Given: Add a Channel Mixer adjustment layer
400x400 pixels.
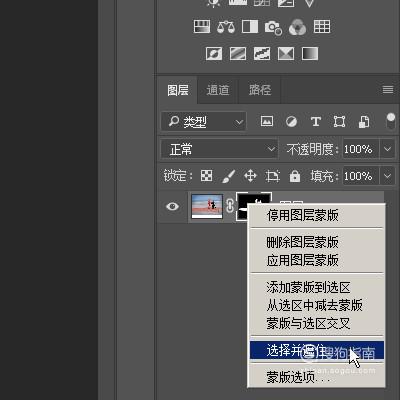Looking at the screenshot, I should point(298,27).
